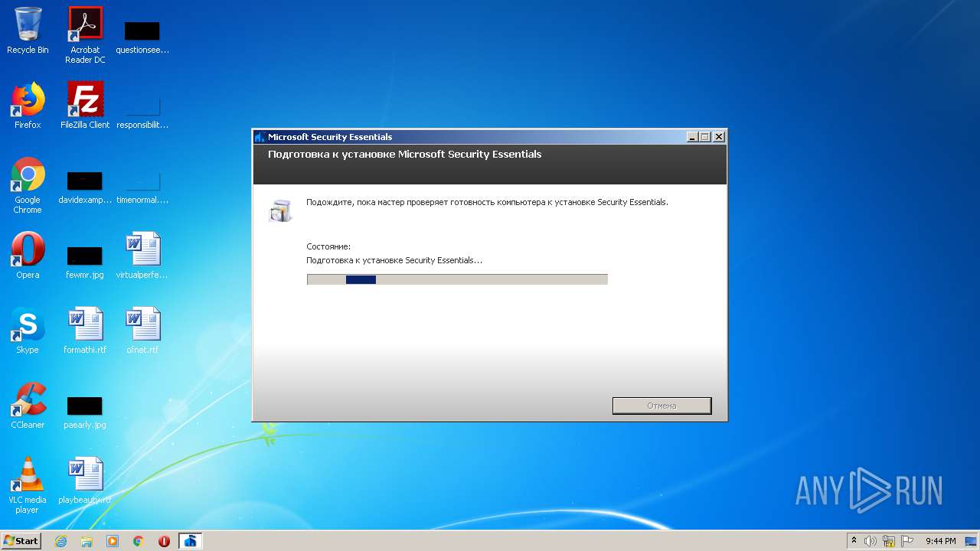Screen dimensions: 980x551
Task: Click the "Состояние:" status label
Action: 328,246
